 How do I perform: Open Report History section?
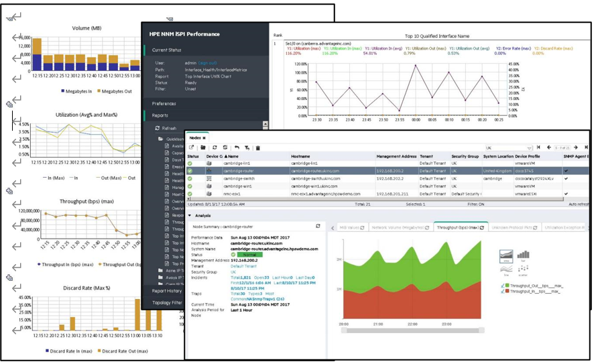pyautogui.click(x=167, y=291)
